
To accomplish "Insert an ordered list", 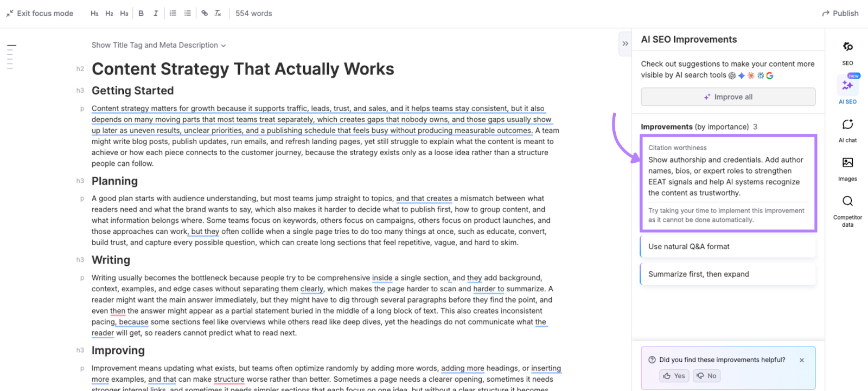I will point(173,13).
